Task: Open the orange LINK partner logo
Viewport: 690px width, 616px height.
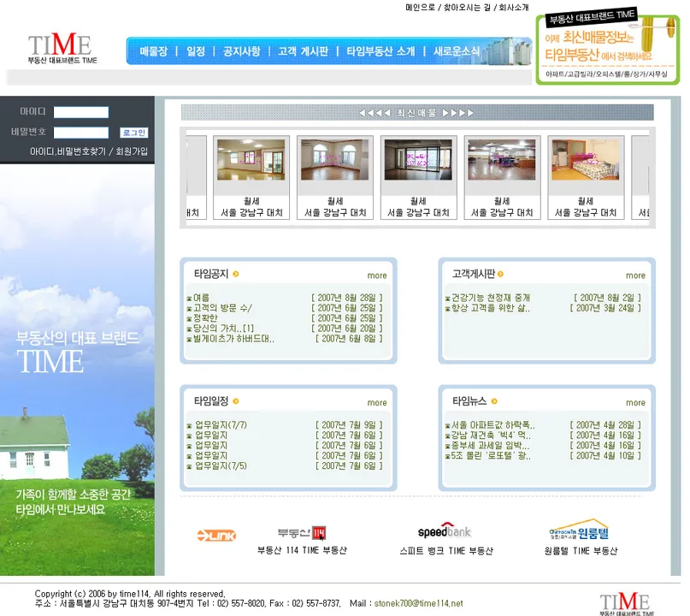Action: click(x=216, y=536)
